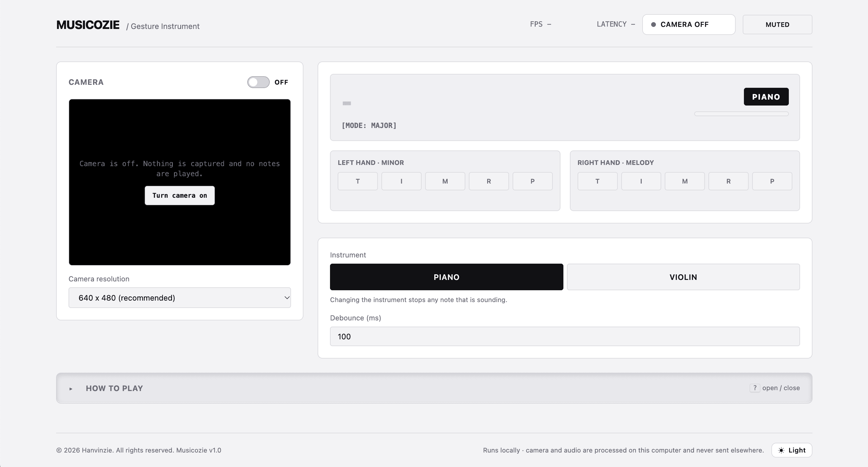Toggle the camera switch on
Image resolution: width=868 pixels, height=467 pixels.
click(x=258, y=82)
